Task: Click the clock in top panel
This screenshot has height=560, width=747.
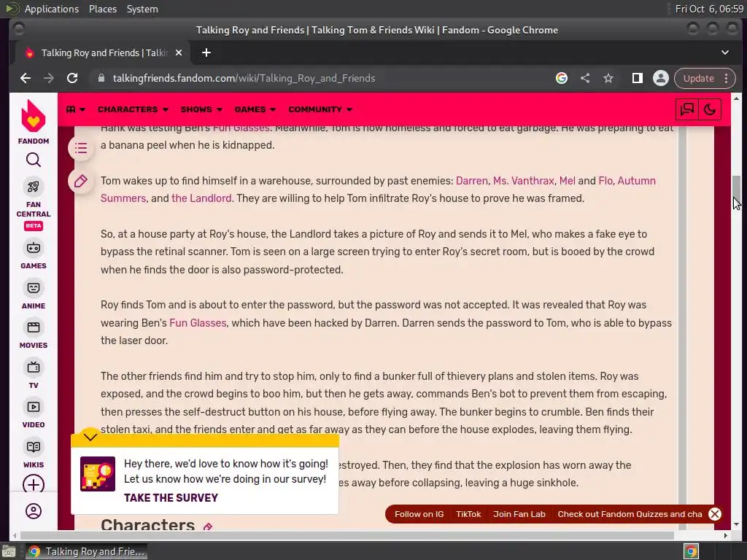Action: [709, 9]
